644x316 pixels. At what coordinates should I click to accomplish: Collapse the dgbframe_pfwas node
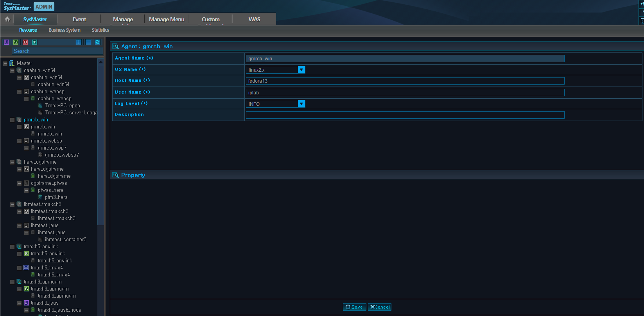[19, 183]
